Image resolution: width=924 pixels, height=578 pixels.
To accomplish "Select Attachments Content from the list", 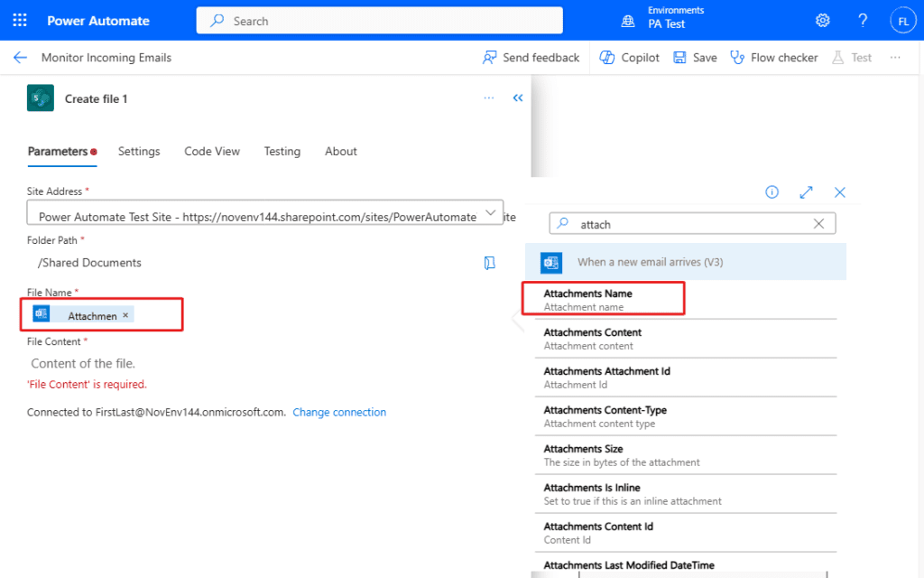I will tap(593, 339).
